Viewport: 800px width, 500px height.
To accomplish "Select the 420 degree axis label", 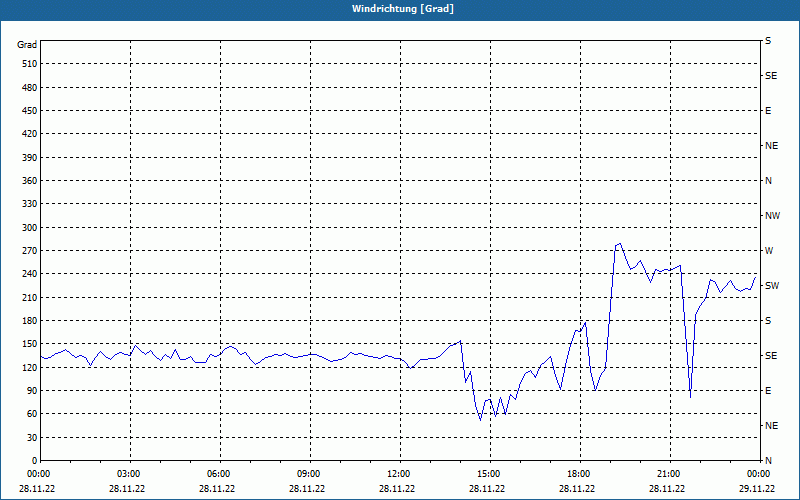I will click(x=30, y=134).
